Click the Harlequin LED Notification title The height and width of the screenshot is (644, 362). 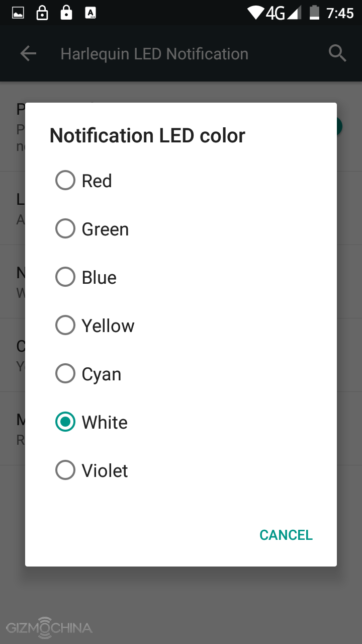point(154,54)
